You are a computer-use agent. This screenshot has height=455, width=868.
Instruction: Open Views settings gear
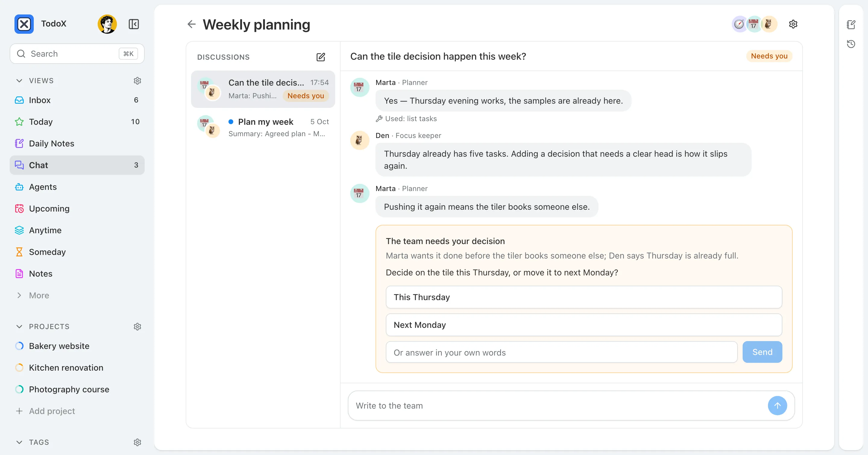pos(137,81)
